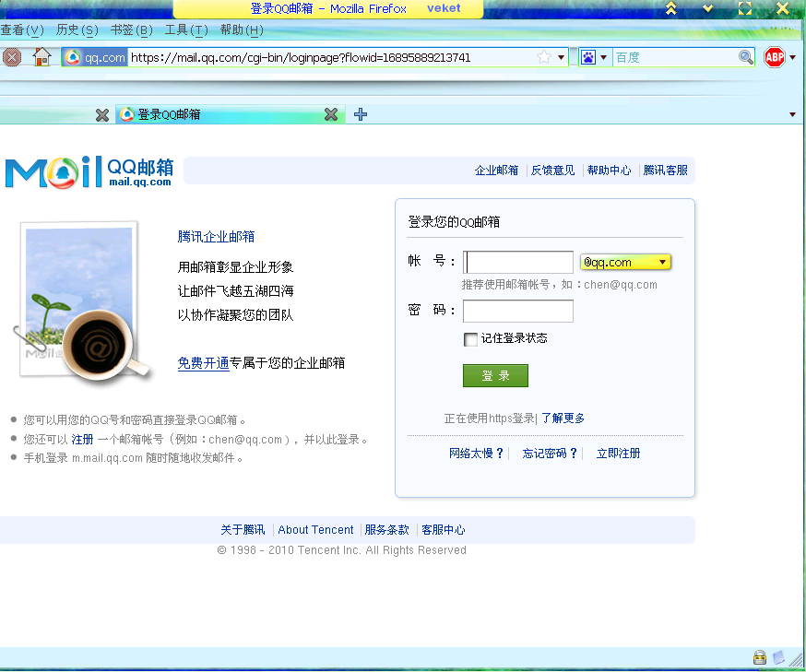Maximize the Firefox window

click(745, 8)
